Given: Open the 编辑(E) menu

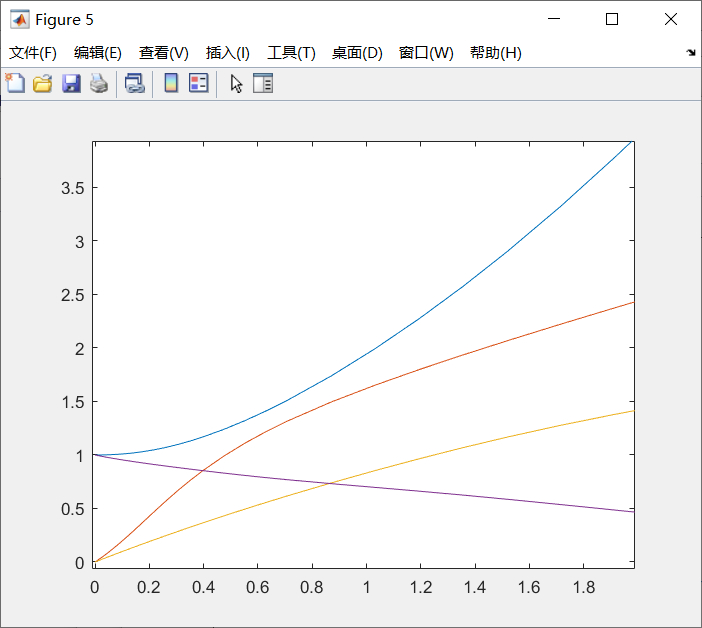Looking at the screenshot, I should (x=98, y=53).
